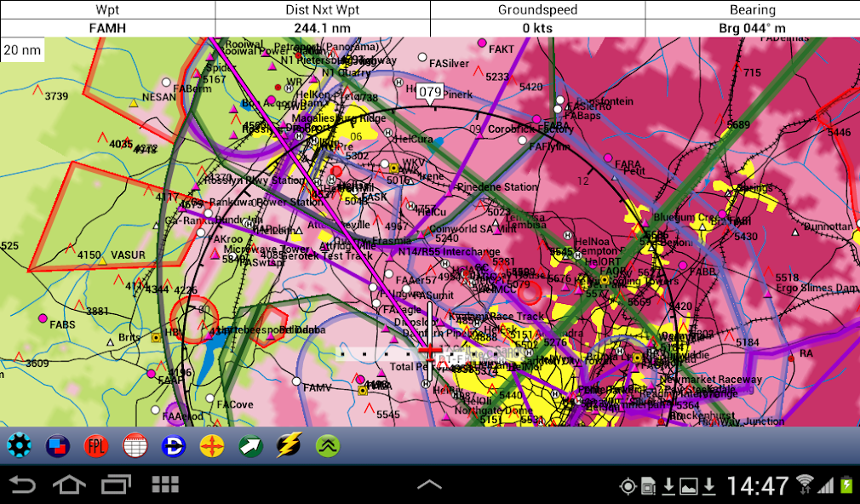Tap the Android back button
This screenshot has height=504, width=860.
point(22,484)
